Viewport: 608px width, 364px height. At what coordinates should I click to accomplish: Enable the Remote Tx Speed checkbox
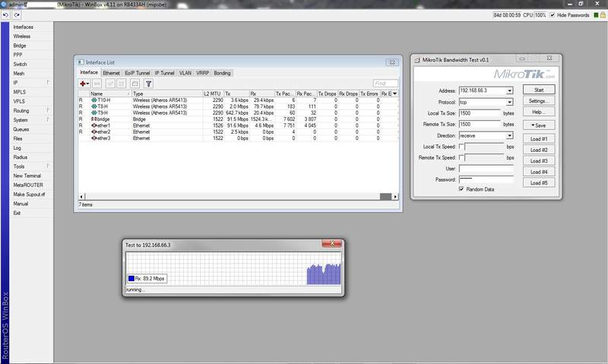(461, 157)
